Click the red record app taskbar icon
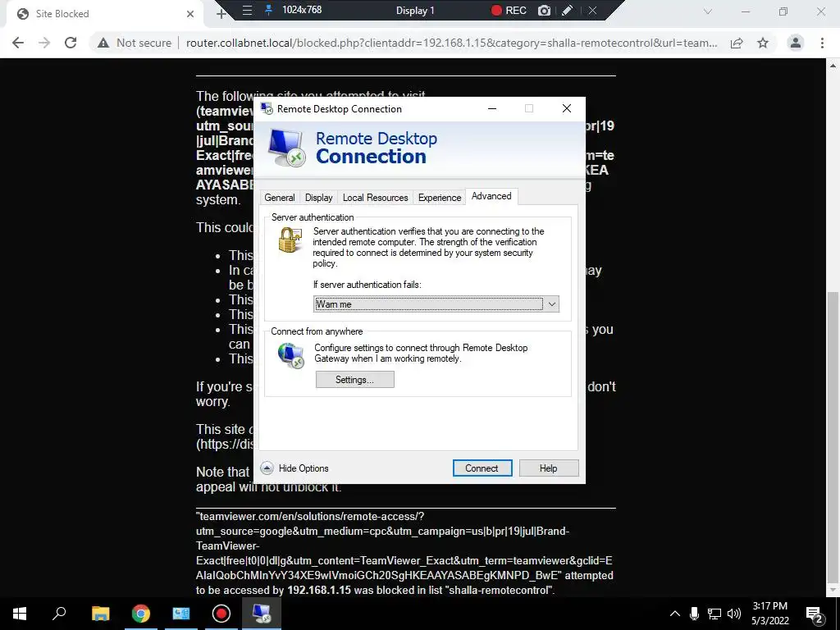This screenshot has width=840, height=630. pos(221,614)
